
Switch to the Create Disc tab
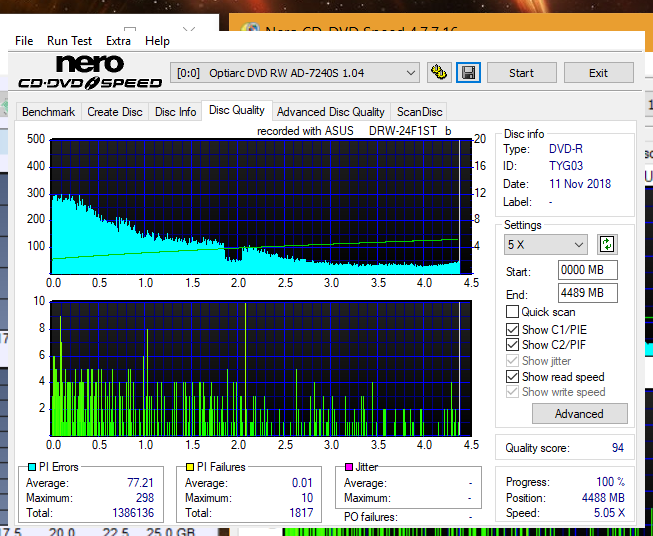(115, 112)
